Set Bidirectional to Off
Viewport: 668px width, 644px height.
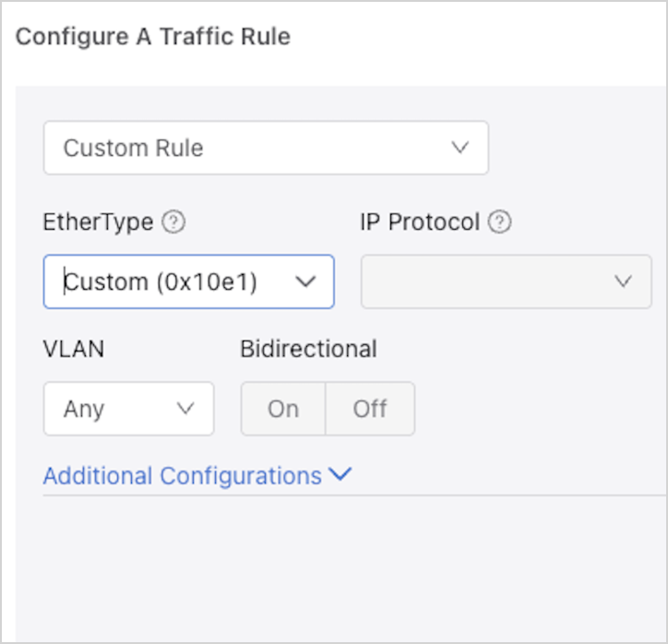[x=370, y=409]
